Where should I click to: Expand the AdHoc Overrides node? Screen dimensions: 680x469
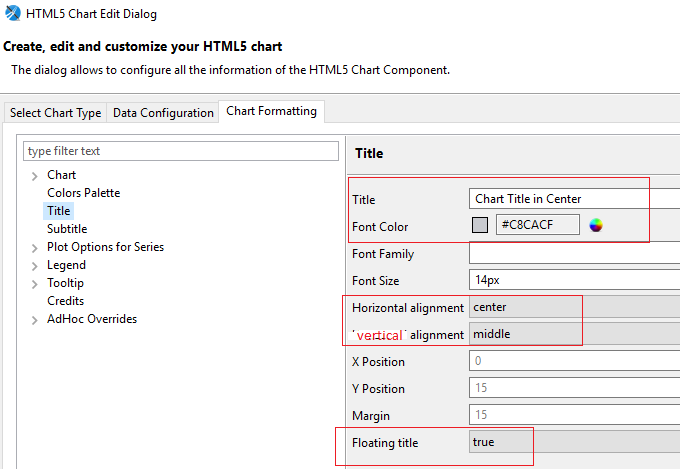tap(35, 320)
